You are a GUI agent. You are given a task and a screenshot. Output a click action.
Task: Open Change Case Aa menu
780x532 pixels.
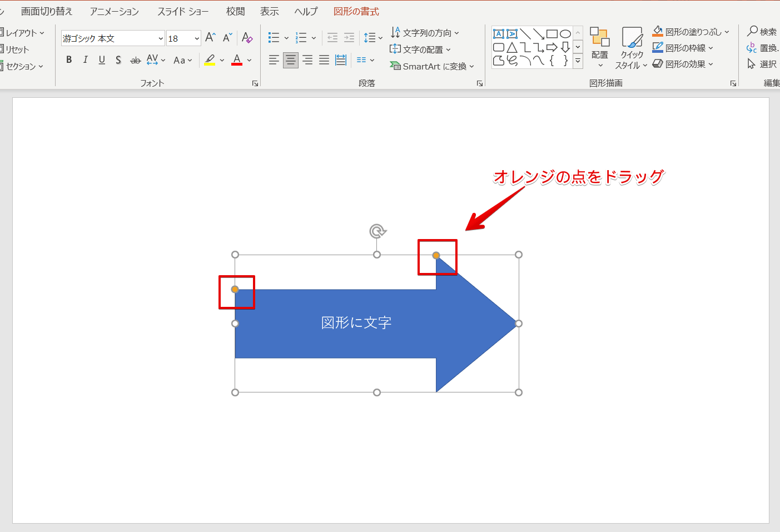(x=183, y=60)
